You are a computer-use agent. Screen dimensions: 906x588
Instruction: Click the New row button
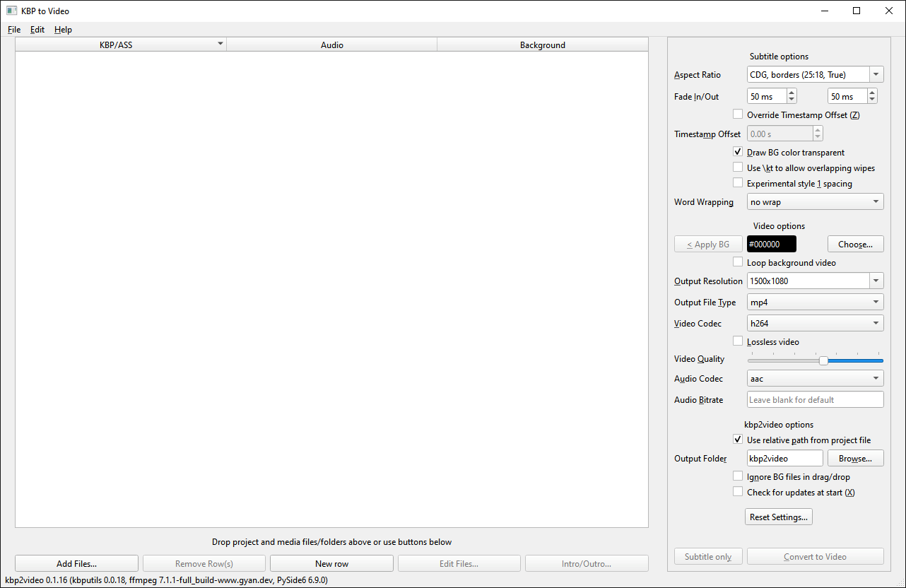[x=331, y=563]
